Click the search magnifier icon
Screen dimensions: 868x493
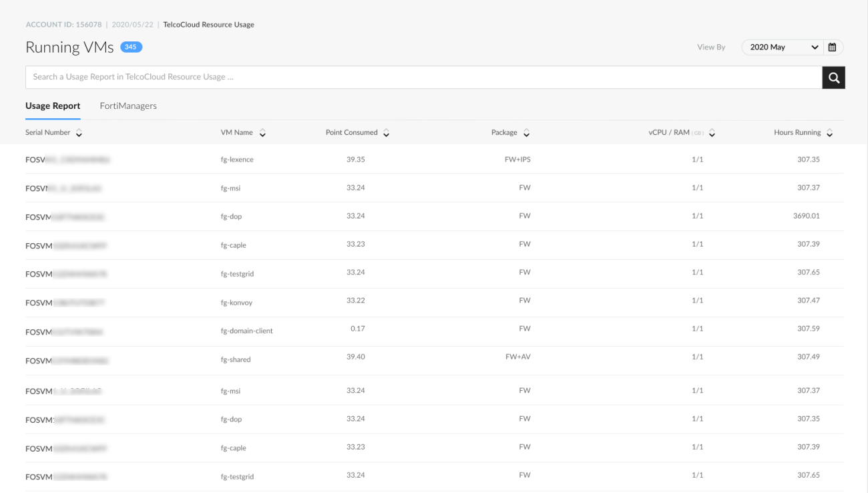click(833, 77)
